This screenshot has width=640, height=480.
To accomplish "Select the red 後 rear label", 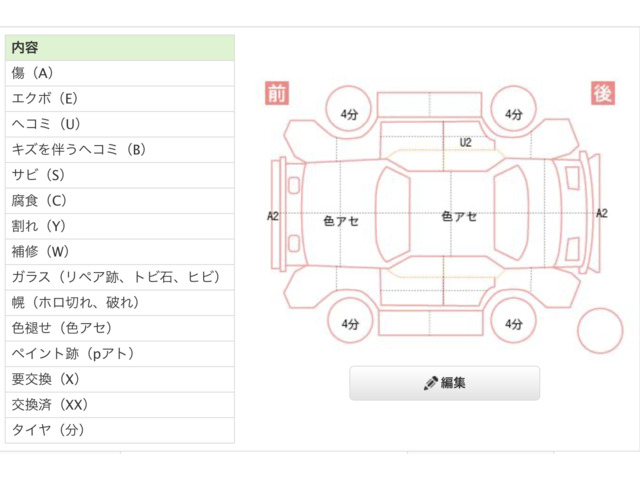I will (x=602, y=93).
